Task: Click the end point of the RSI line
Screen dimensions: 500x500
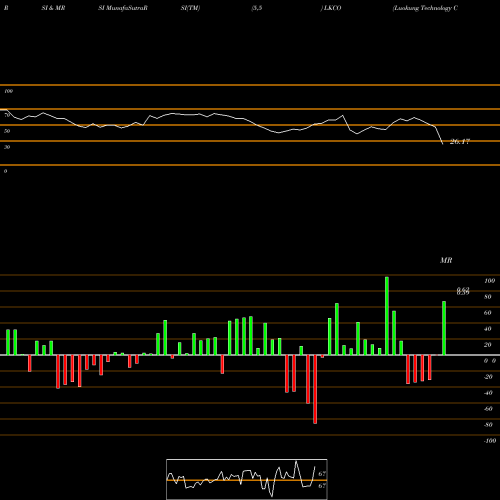Action: point(443,144)
